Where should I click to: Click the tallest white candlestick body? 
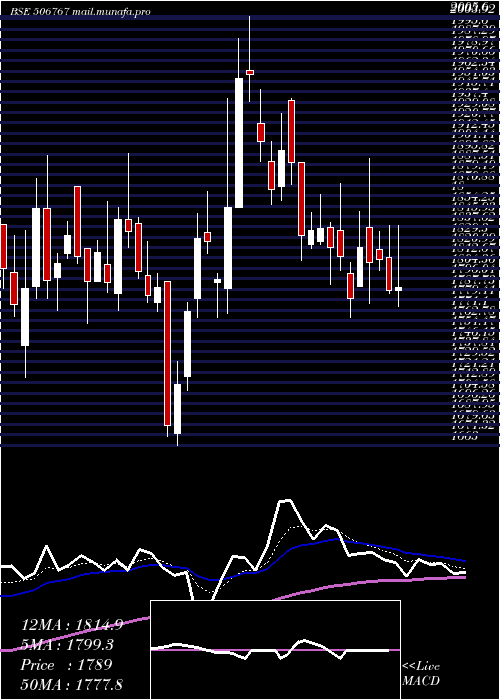click(x=239, y=143)
